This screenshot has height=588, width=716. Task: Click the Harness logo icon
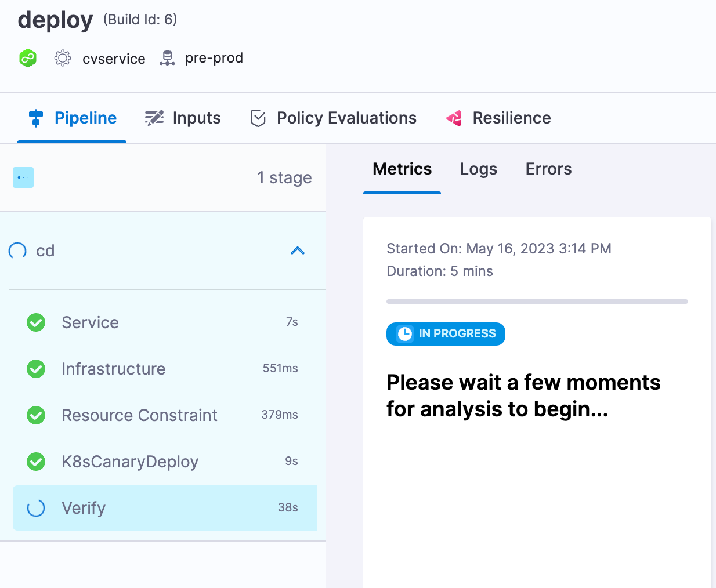(27, 58)
